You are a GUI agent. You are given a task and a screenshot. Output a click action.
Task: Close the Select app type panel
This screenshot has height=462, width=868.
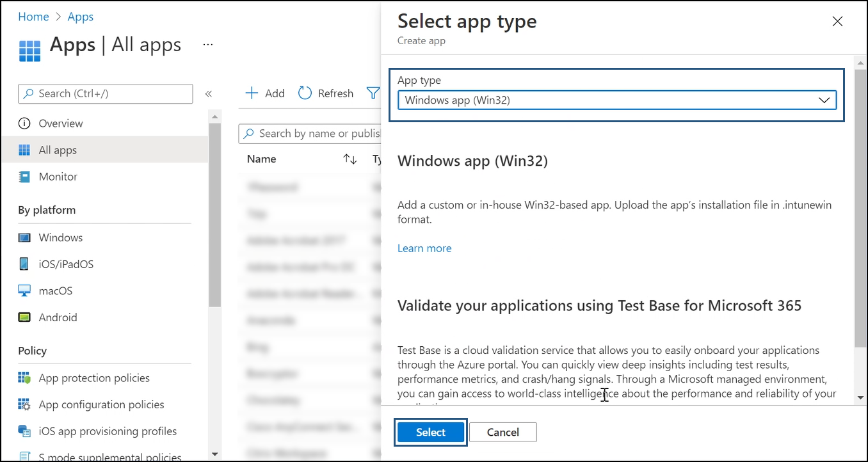tap(837, 22)
